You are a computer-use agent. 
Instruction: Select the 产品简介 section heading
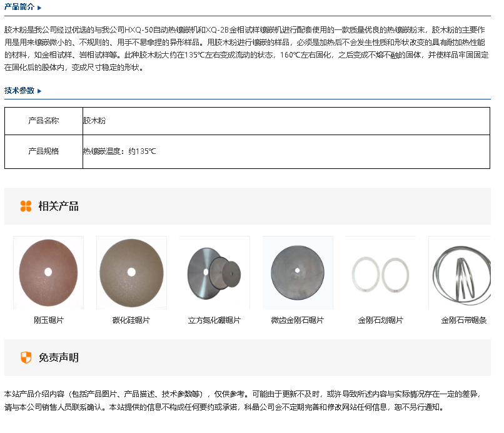[19, 8]
